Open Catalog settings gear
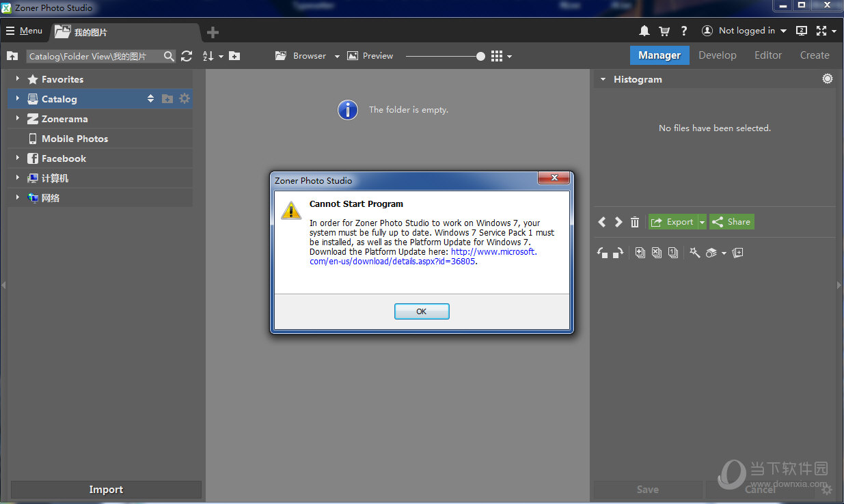The image size is (844, 504). point(185,99)
